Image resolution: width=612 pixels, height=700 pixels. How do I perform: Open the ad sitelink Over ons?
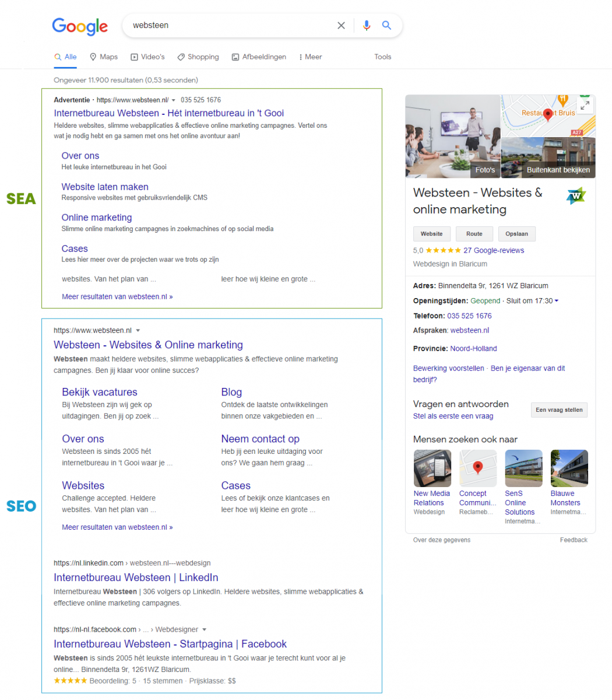80,156
